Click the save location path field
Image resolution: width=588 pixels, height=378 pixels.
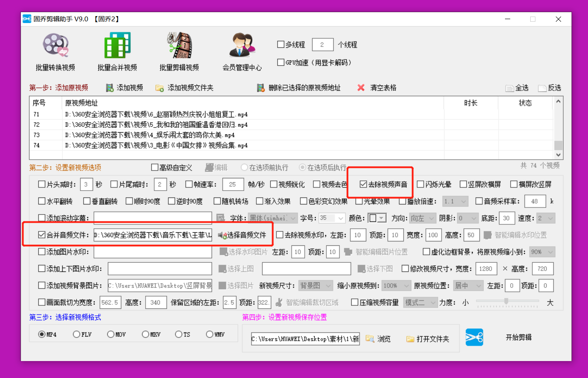click(x=306, y=339)
